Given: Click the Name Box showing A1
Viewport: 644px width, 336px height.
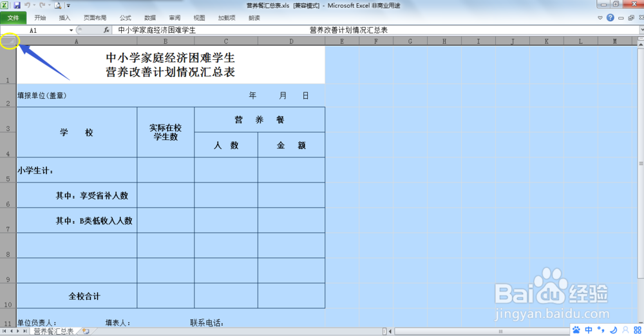Looking at the screenshot, I should click(x=34, y=30).
